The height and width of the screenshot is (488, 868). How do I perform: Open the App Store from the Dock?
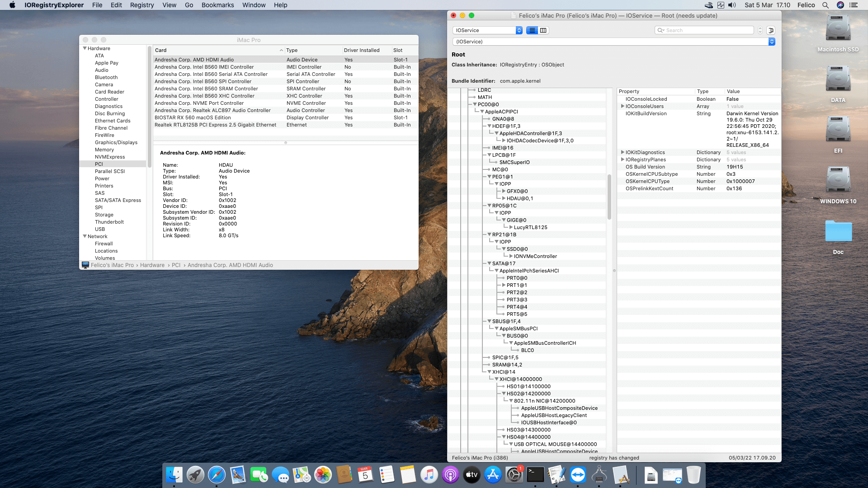493,475
